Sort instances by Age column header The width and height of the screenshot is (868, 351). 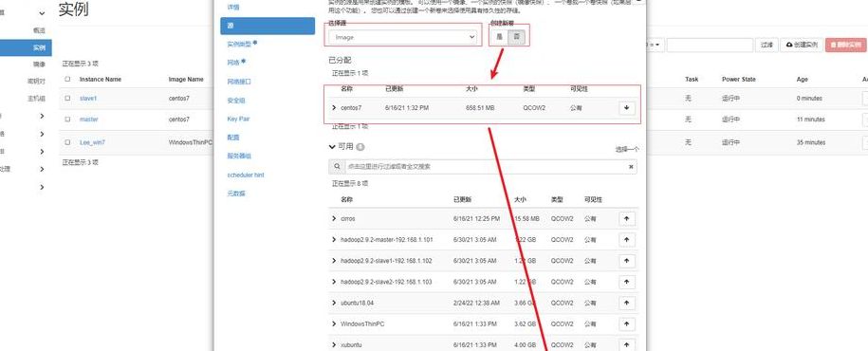803,79
